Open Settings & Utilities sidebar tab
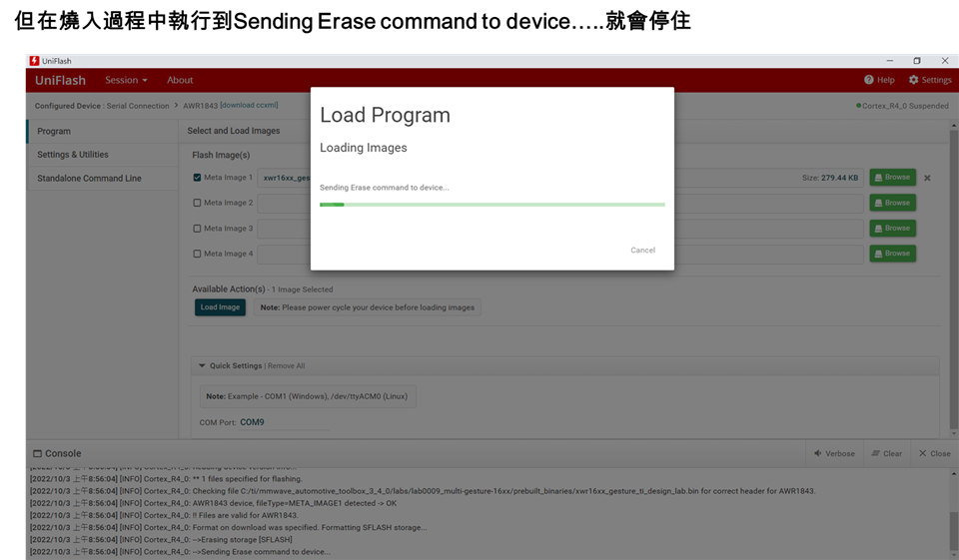Screen dimensions: 959x560 102,155
